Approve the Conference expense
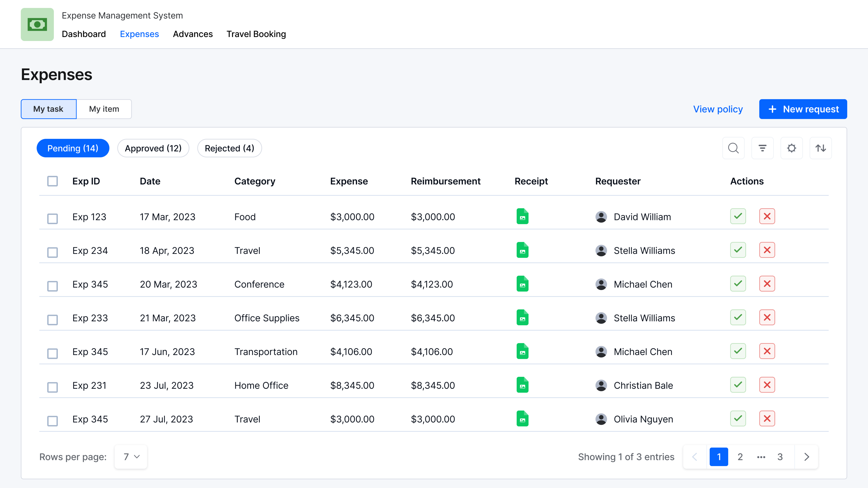The width and height of the screenshot is (868, 488). click(738, 284)
